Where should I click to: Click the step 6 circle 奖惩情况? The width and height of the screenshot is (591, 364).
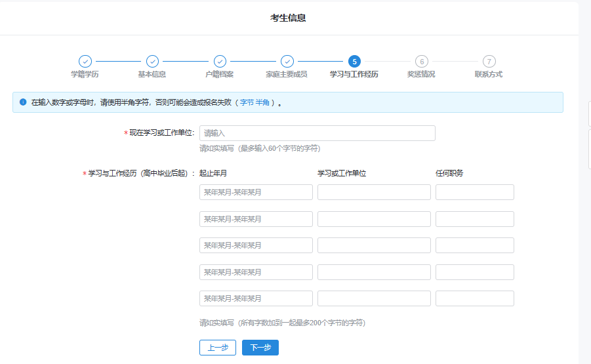pos(422,61)
